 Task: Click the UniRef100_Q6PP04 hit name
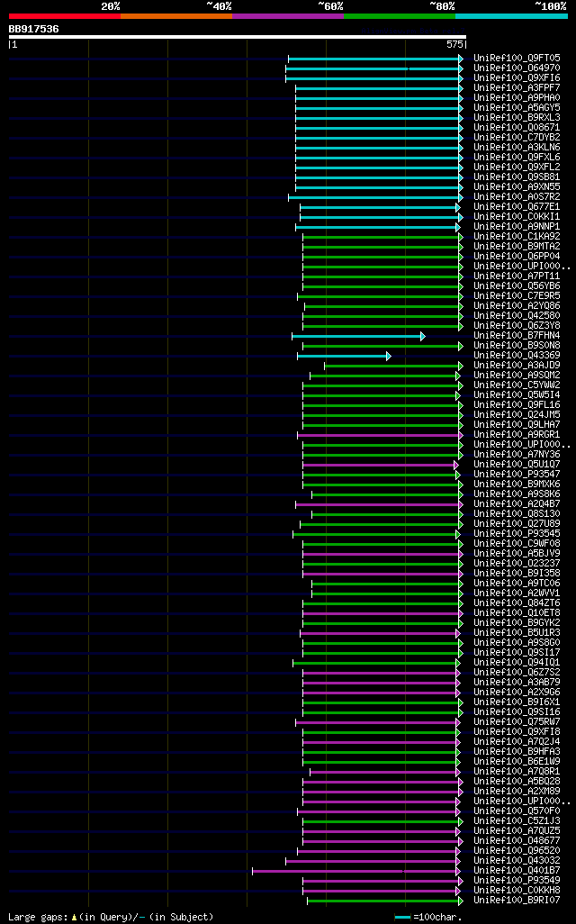click(x=517, y=257)
